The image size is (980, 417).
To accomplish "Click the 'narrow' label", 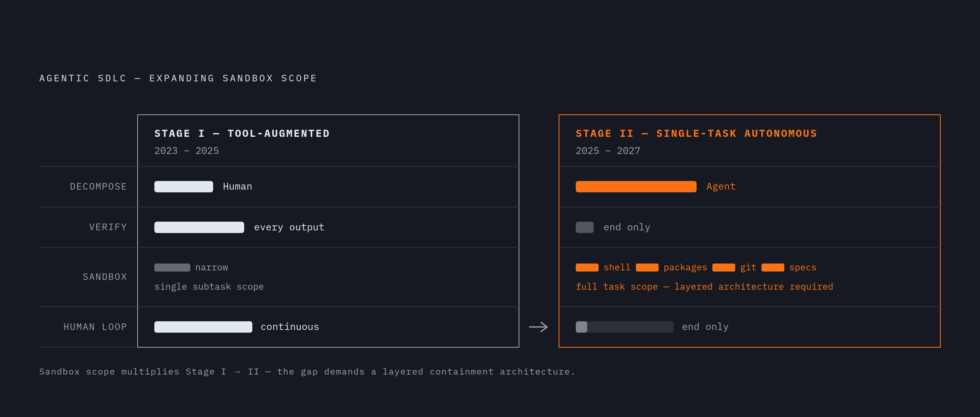I will coord(212,268).
